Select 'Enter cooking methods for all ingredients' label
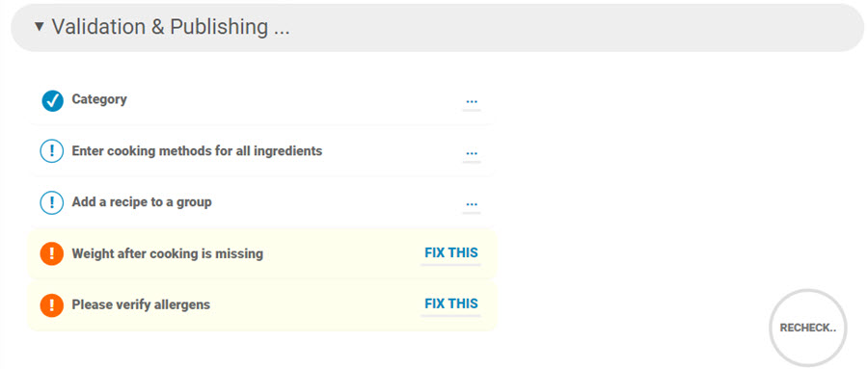Viewport: 868px width, 369px height. (x=197, y=150)
